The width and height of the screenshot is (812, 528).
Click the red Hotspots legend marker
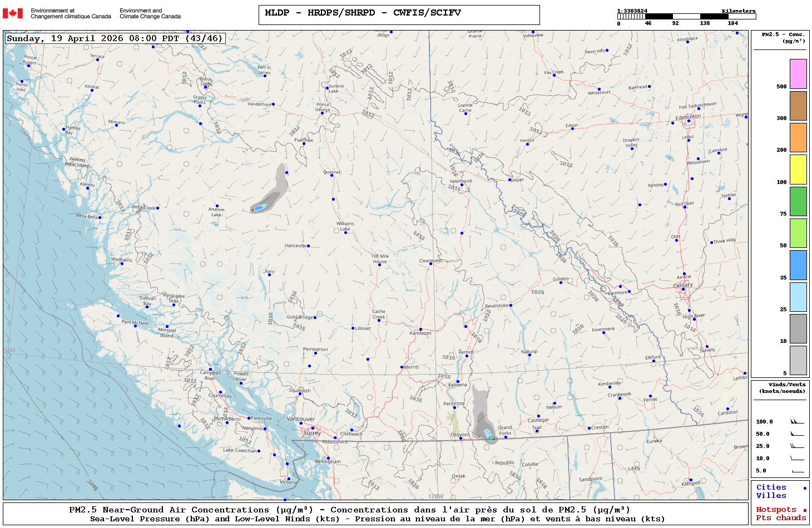pyautogui.click(x=804, y=510)
